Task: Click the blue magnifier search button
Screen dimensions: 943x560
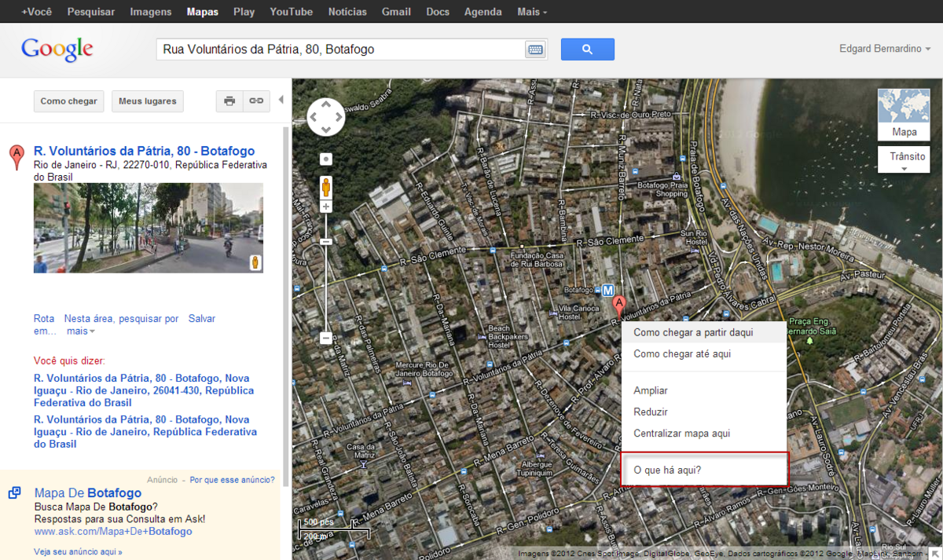Action: click(x=587, y=49)
